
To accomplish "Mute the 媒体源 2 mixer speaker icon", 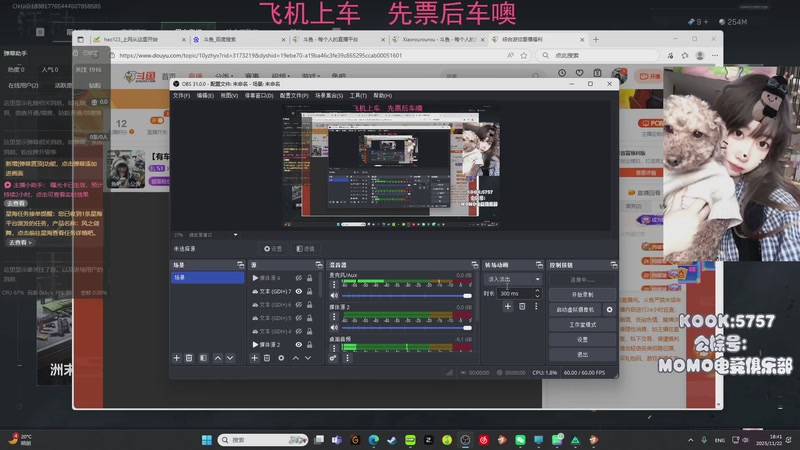I will pyautogui.click(x=334, y=328).
